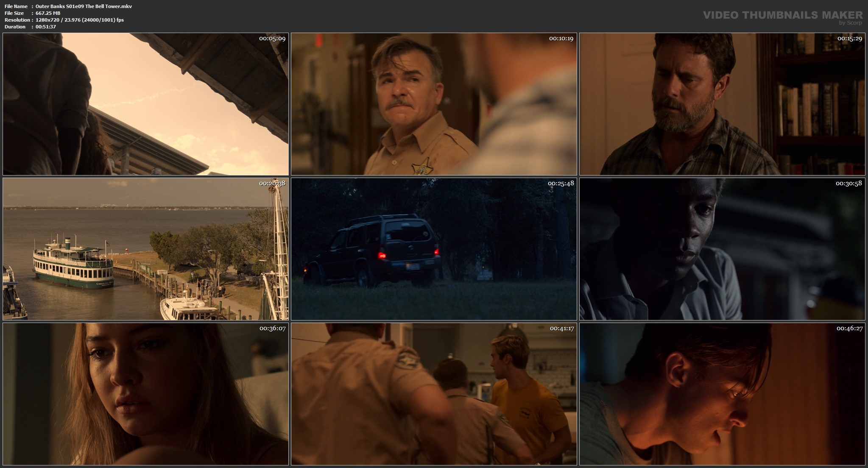Click the thumbnail timestamped 00:30:58
The height and width of the screenshot is (468, 868).
coord(722,249)
